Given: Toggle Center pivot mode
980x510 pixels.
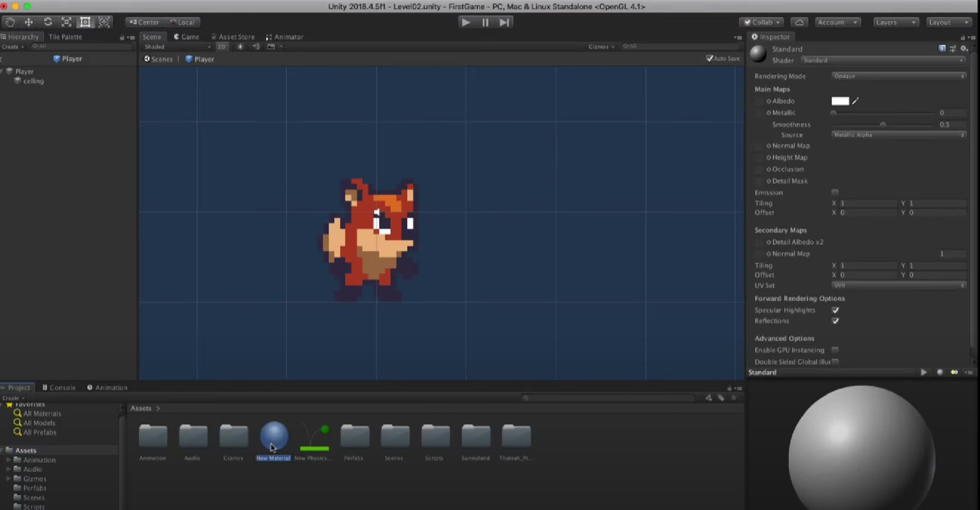Looking at the screenshot, I should tap(144, 22).
